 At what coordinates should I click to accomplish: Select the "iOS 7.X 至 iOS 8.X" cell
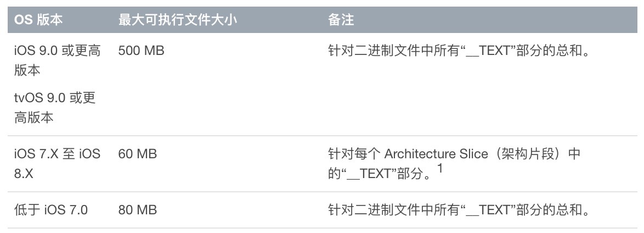click(57, 164)
